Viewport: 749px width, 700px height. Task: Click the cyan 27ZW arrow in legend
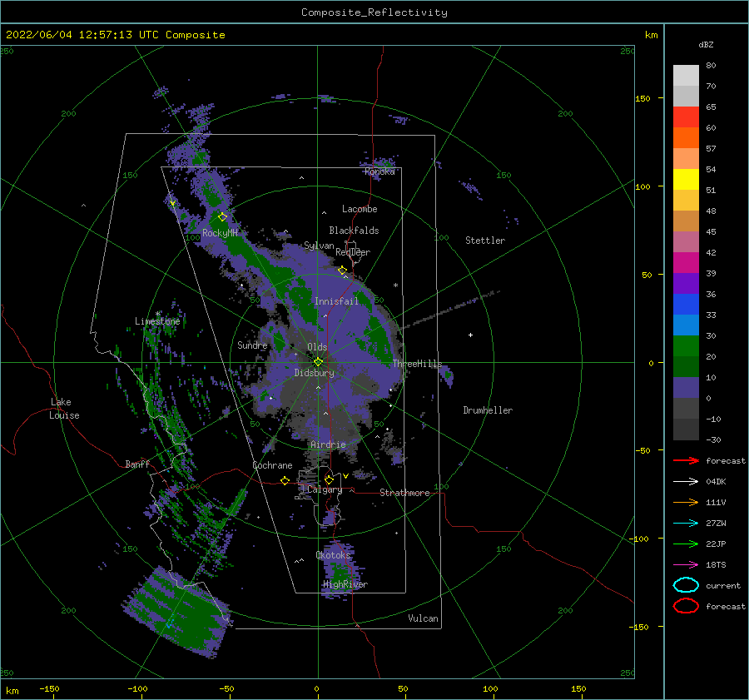(686, 524)
